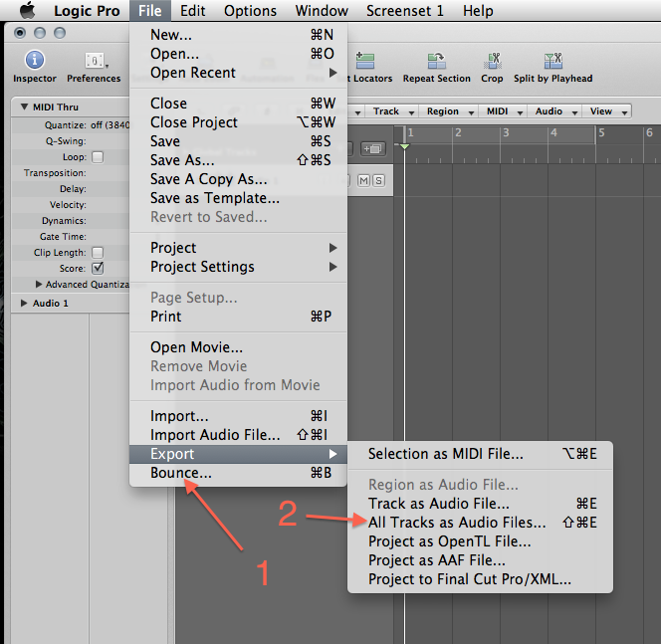Open the Screenset 1 menu

405,11
